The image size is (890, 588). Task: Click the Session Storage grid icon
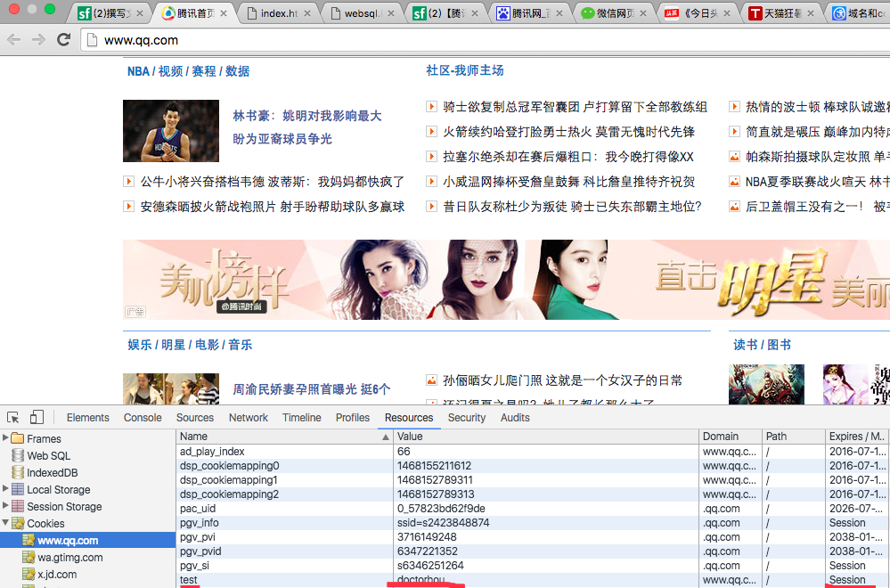point(18,506)
